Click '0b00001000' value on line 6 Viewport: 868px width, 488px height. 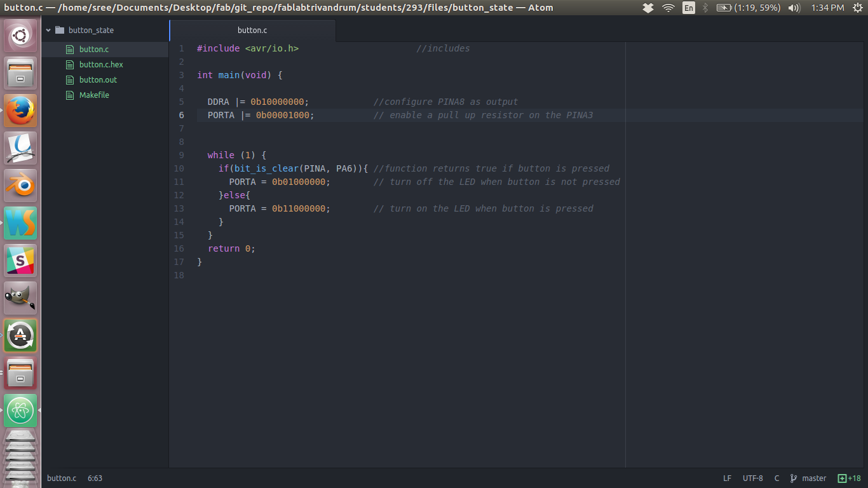(282, 115)
